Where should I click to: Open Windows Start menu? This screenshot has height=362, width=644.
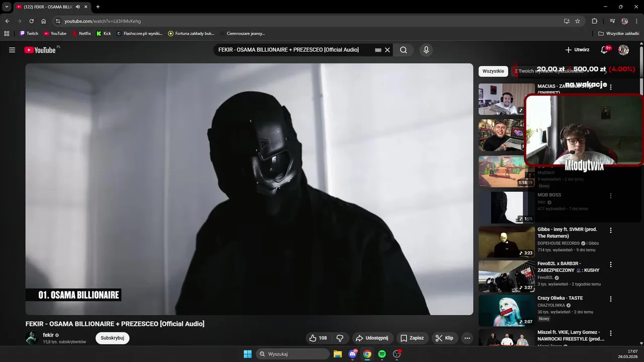click(248, 354)
